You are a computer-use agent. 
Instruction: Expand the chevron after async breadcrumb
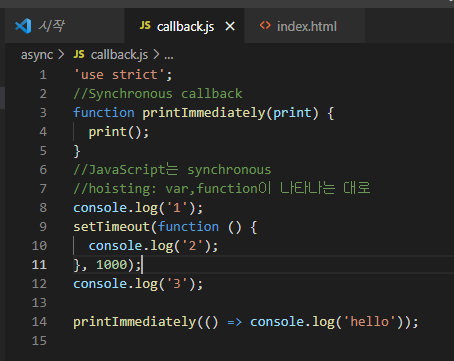[x=61, y=54]
